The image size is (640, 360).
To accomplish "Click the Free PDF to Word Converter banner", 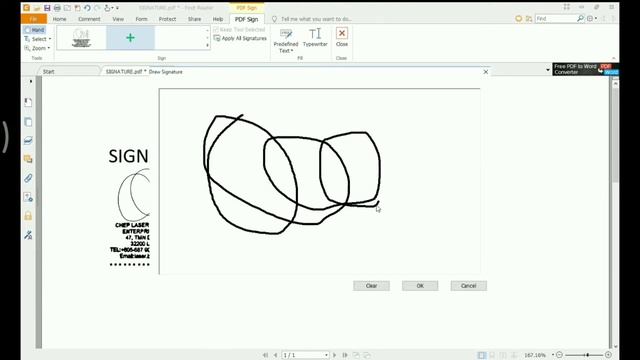I will tap(586, 69).
